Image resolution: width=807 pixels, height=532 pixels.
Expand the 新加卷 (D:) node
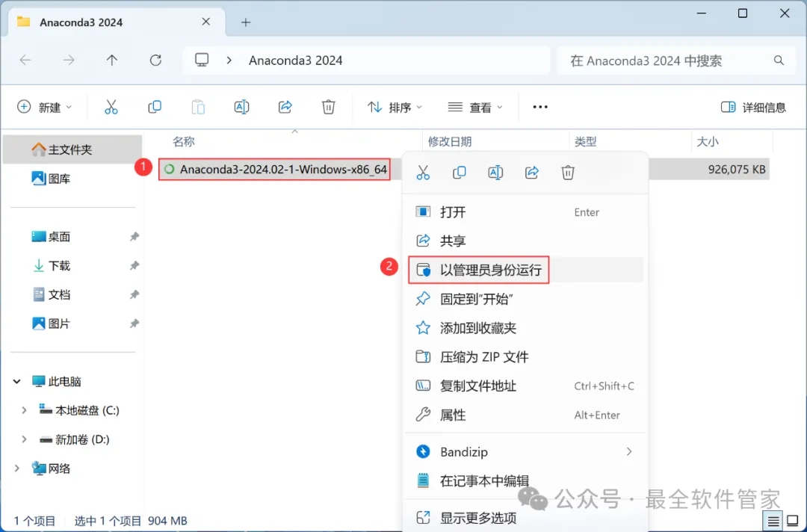click(24, 439)
